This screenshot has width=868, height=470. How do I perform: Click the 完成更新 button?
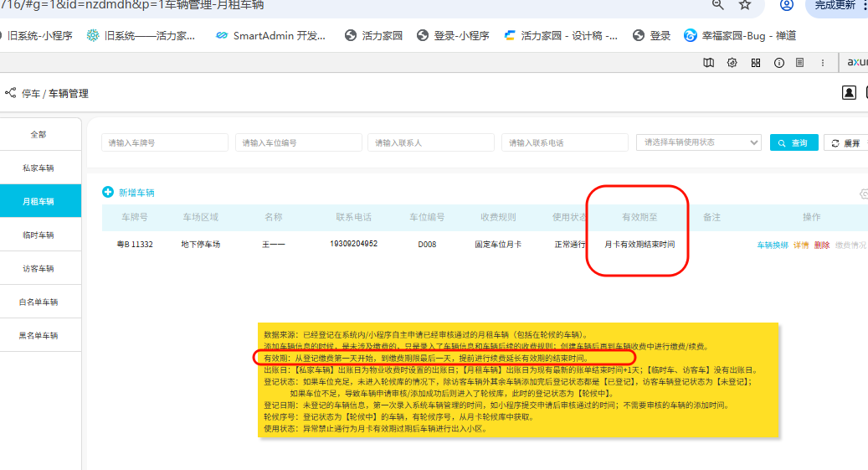(836, 6)
